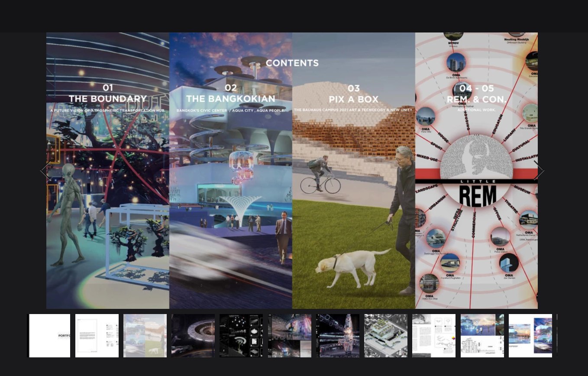
Task: Click the 04 - 05 REM. & CON. heading
Action: (476, 94)
